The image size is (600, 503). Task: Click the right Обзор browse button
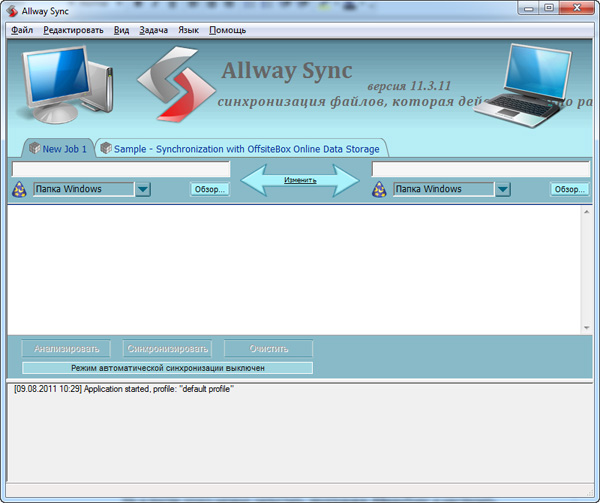[568, 190]
